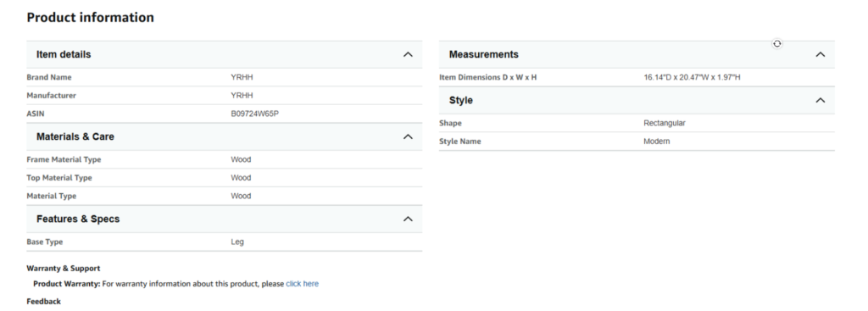Open the warranty 'click here' link
868x311 pixels.
(x=303, y=284)
